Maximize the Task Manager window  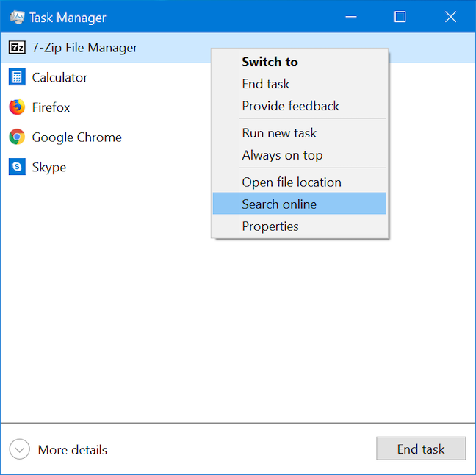[400, 17]
